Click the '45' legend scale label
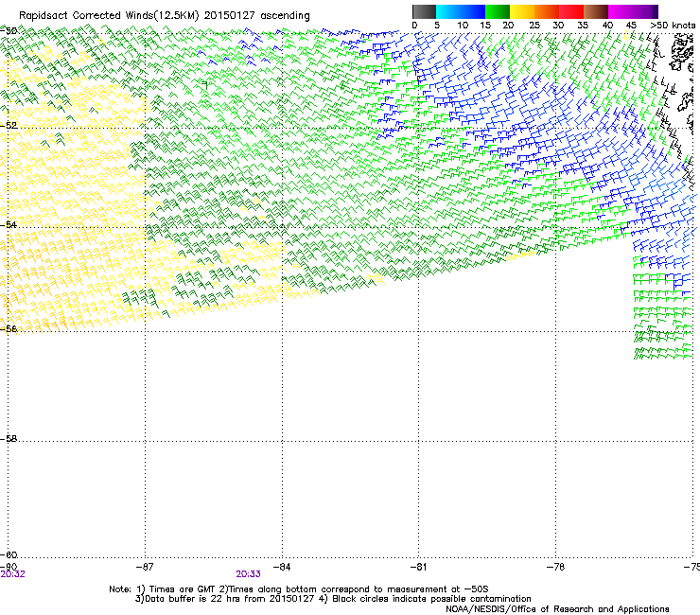The image size is (700, 615). click(x=631, y=26)
